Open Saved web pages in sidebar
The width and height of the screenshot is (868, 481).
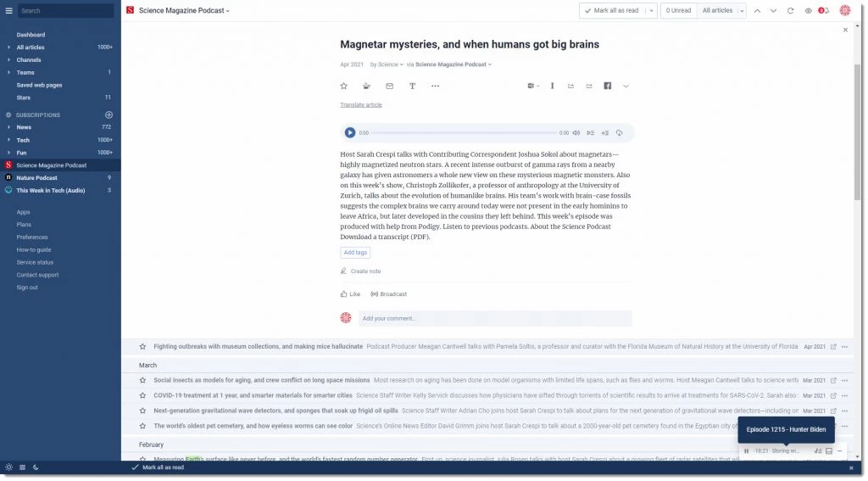pyautogui.click(x=39, y=86)
